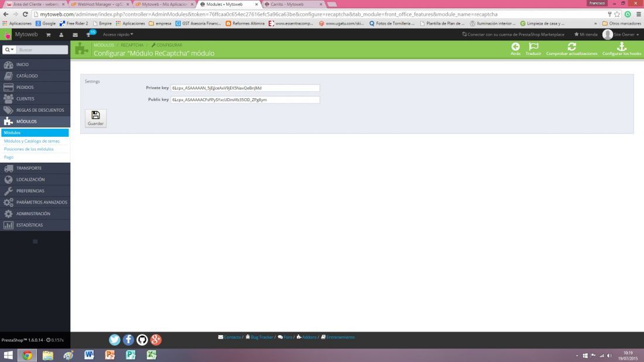644x362 pixels.
Task: Switch to Área del Cliente browser tab
Action: pyautogui.click(x=35, y=4)
